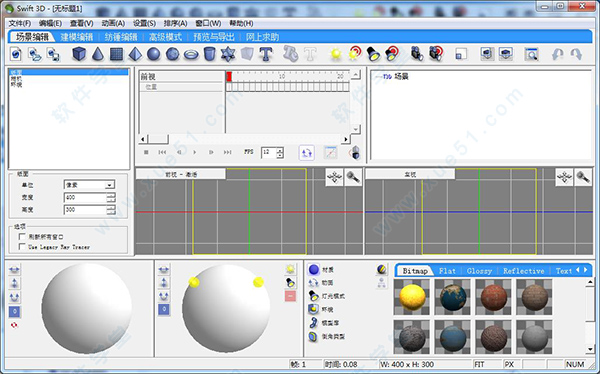
Task: Lock vertical rotation on lighting trackball
Action: [x=164, y=283]
